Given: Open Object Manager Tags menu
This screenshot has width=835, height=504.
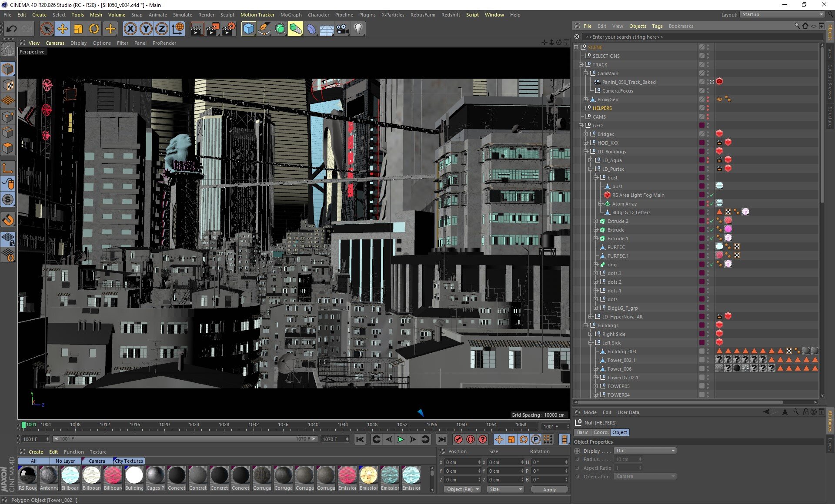Looking at the screenshot, I should point(657,26).
